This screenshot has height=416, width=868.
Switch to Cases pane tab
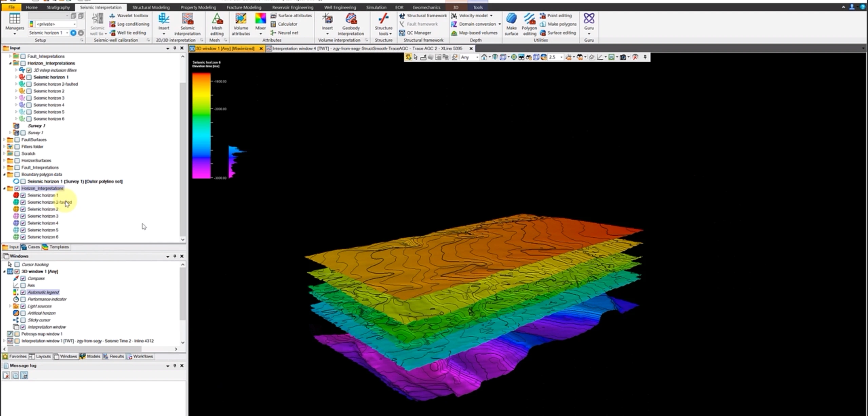[31, 247]
